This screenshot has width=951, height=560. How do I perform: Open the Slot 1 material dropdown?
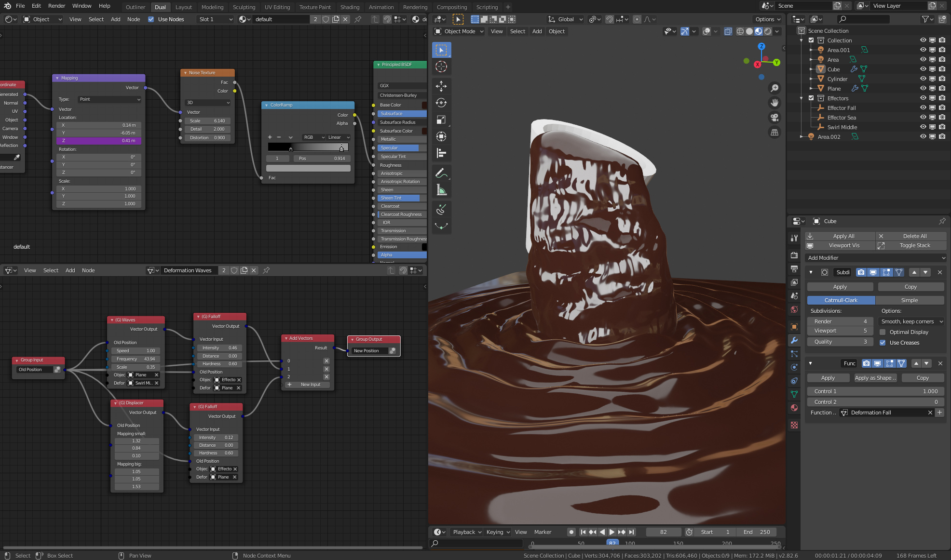216,19
